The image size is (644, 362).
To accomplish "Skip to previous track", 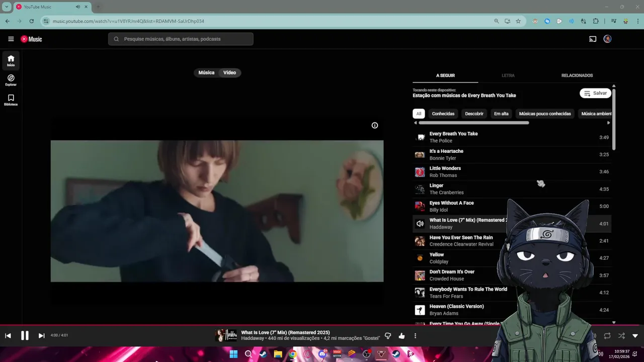I will pos(8,336).
